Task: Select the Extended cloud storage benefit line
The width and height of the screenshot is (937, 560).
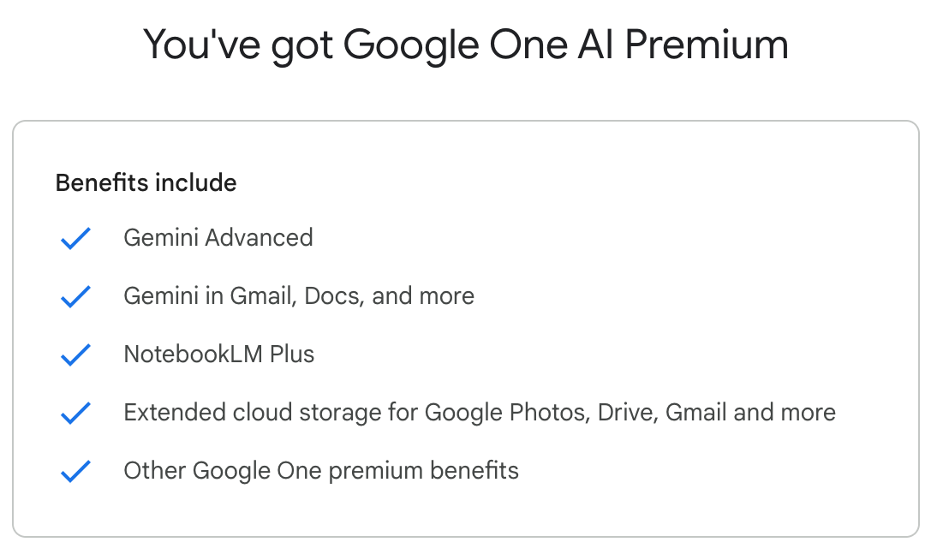Action: pos(480,413)
